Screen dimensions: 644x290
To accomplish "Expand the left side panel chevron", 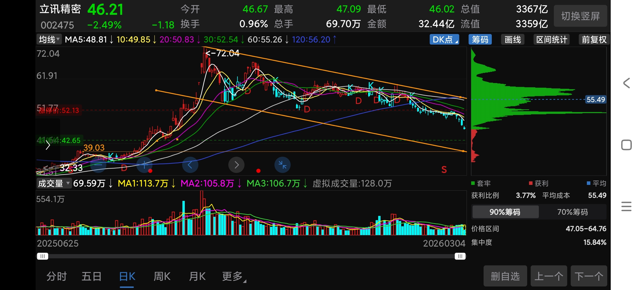I will (48, 145).
